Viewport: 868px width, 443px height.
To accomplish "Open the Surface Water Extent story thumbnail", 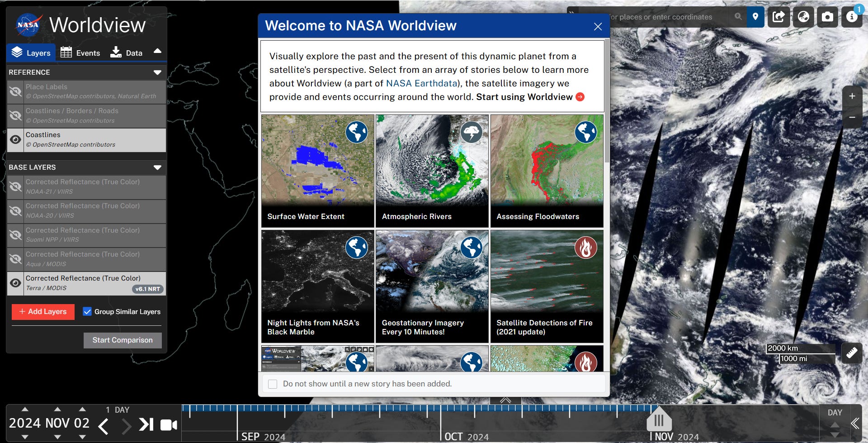I will (317, 171).
